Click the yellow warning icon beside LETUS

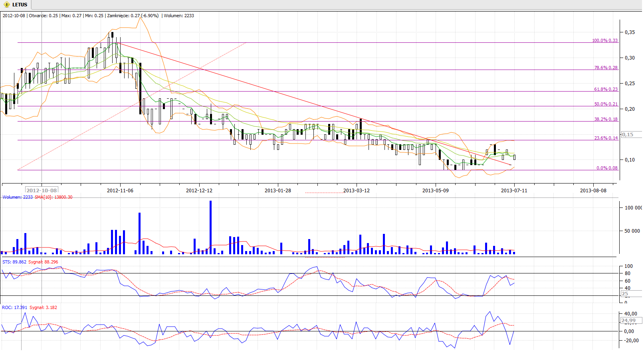pyautogui.click(x=6, y=5)
